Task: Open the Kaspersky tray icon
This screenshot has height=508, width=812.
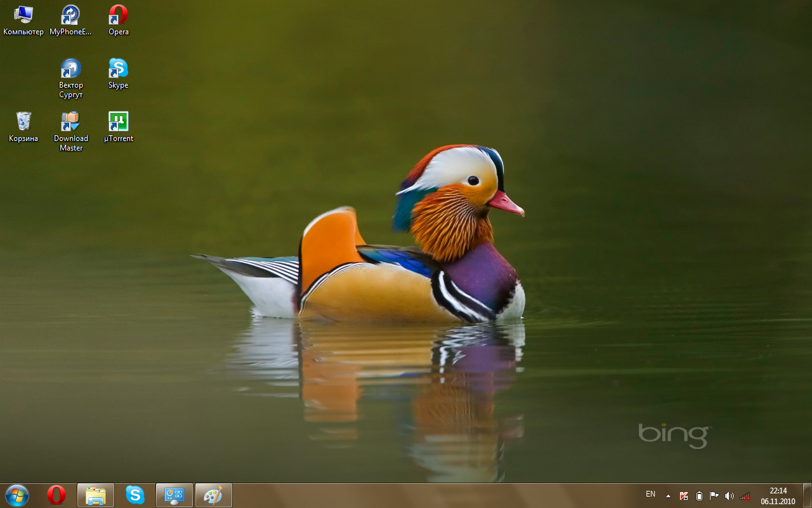Action: [x=684, y=496]
